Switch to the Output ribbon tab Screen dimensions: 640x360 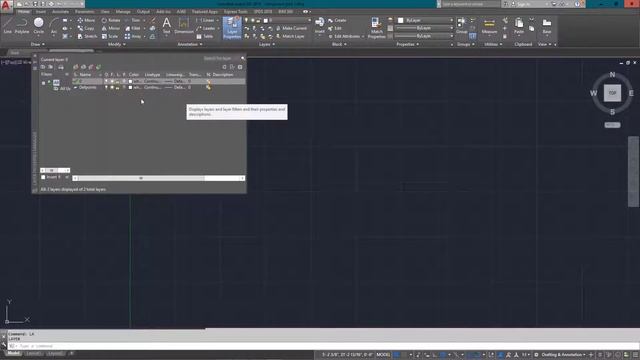tap(143, 11)
